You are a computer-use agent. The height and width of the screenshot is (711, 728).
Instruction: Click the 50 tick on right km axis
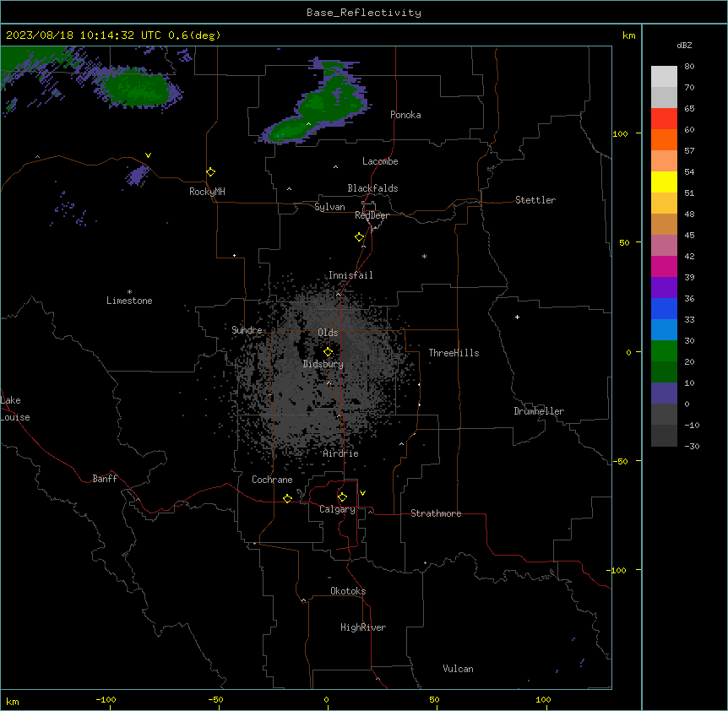point(624,242)
